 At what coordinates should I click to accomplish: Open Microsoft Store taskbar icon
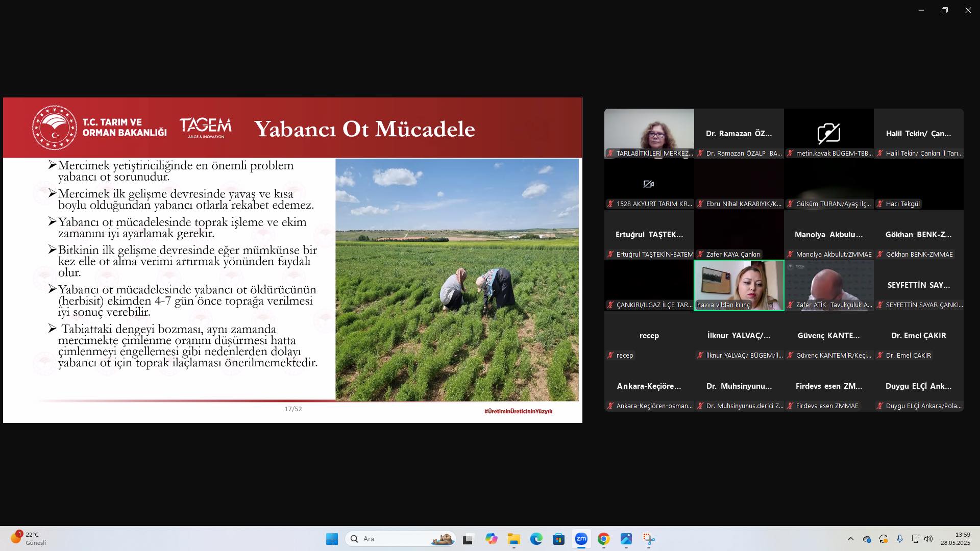558,539
